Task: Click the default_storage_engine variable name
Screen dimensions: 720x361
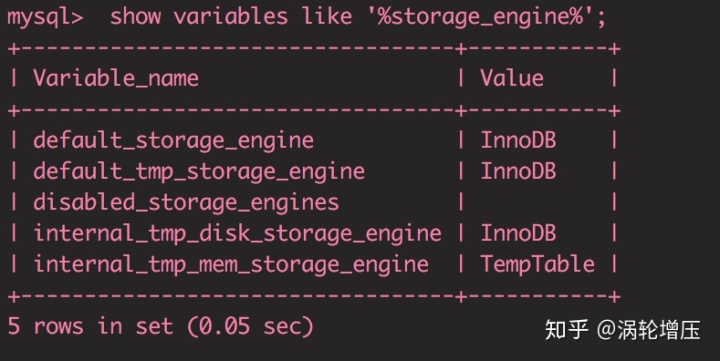Action: pyautogui.click(x=174, y=141)
